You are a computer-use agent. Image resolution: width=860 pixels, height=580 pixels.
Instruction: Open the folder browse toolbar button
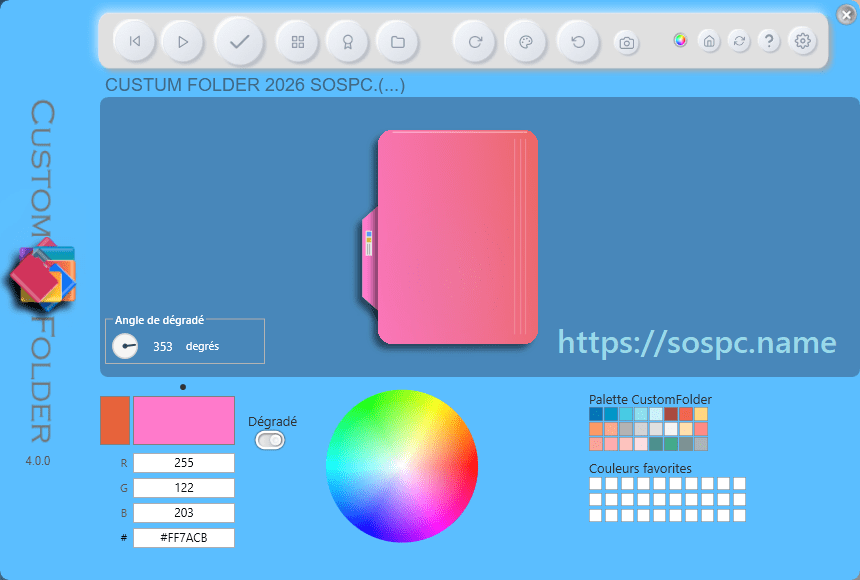click(x=398, y=42)
